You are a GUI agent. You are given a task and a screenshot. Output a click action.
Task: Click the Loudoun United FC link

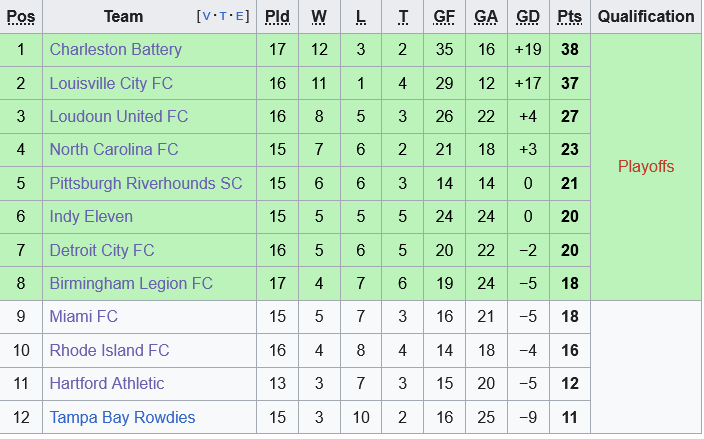pyautogui.click(x=116, y=117)
